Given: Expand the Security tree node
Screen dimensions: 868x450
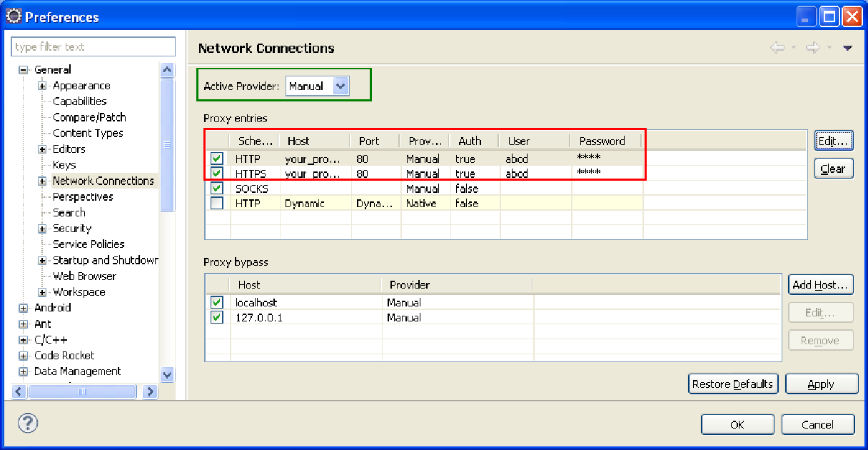Looking at the screenshot, I should (42, 229).
